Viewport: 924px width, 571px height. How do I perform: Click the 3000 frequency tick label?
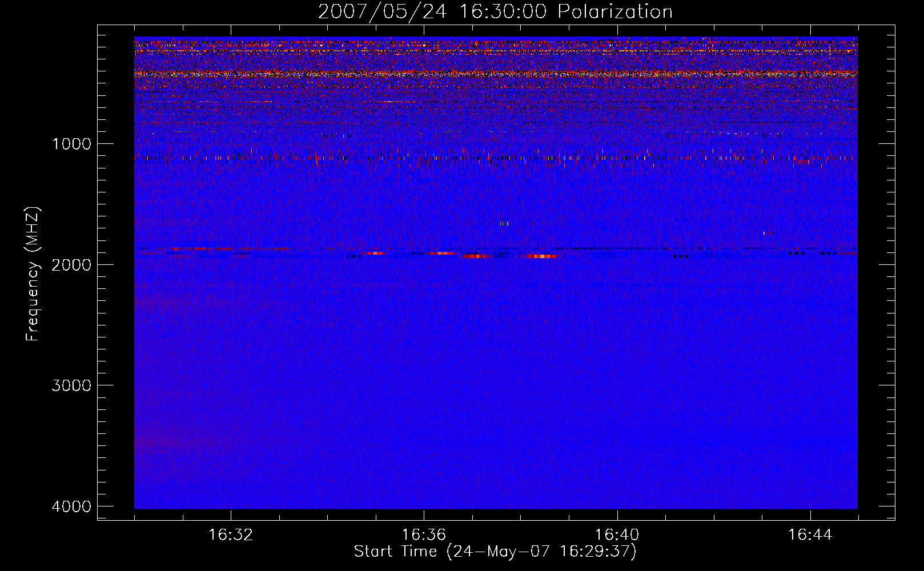pos(71,385)
